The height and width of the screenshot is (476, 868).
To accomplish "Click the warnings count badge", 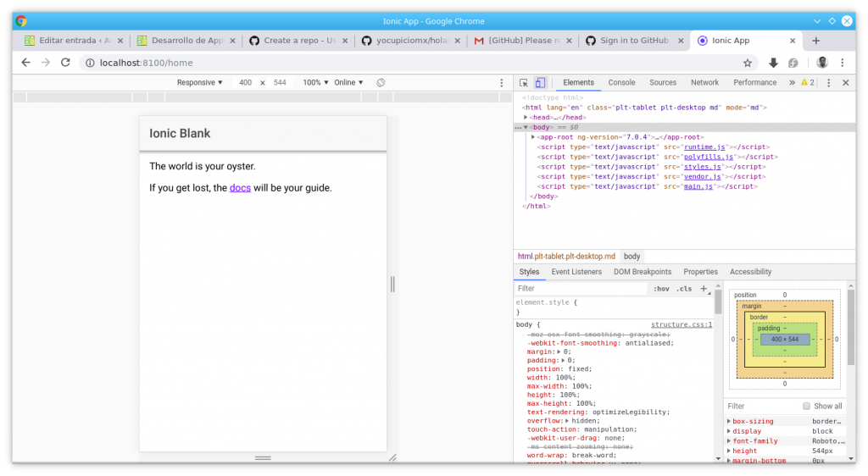I will pyautogui.click(x=808, y=82).
